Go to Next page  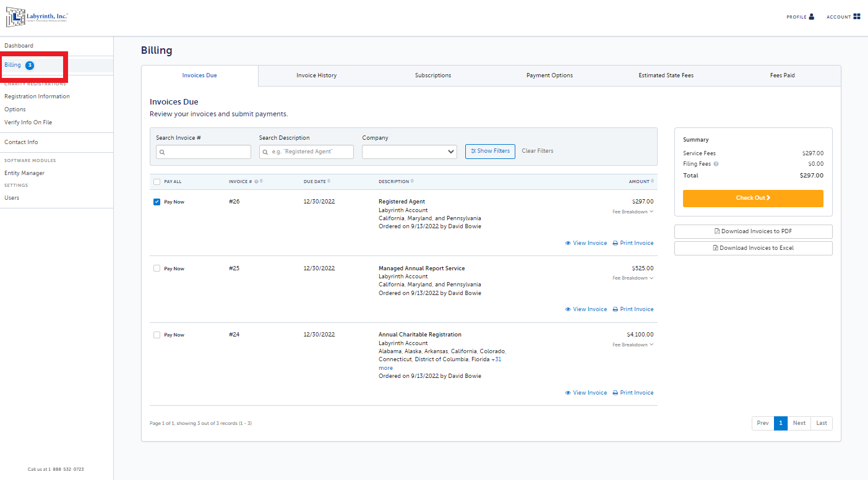(799, 423)
